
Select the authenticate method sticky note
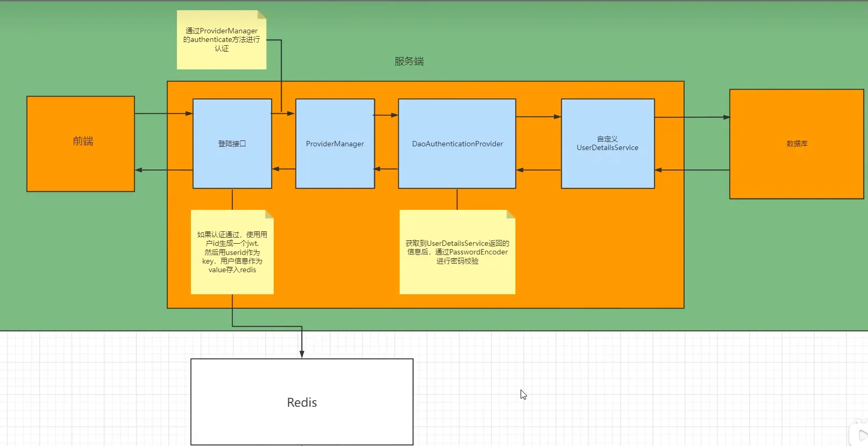[222, 40]
